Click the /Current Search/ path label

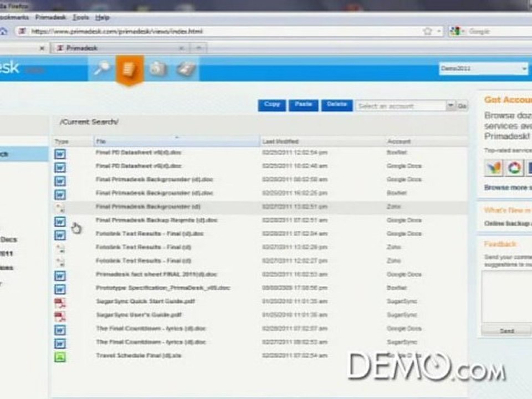pos(89,122)
